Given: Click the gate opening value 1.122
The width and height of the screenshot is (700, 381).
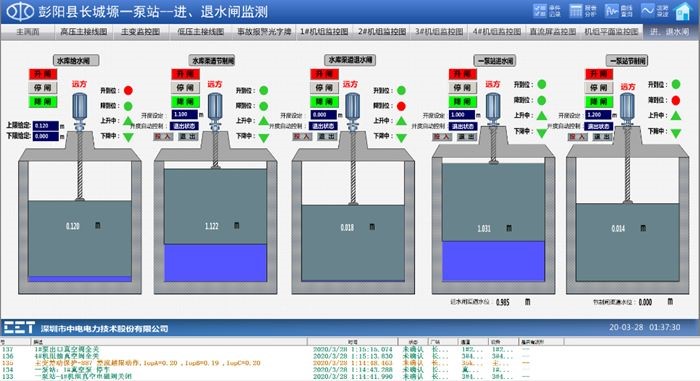Looking at the screenshot, I should (x=212, y=226).
